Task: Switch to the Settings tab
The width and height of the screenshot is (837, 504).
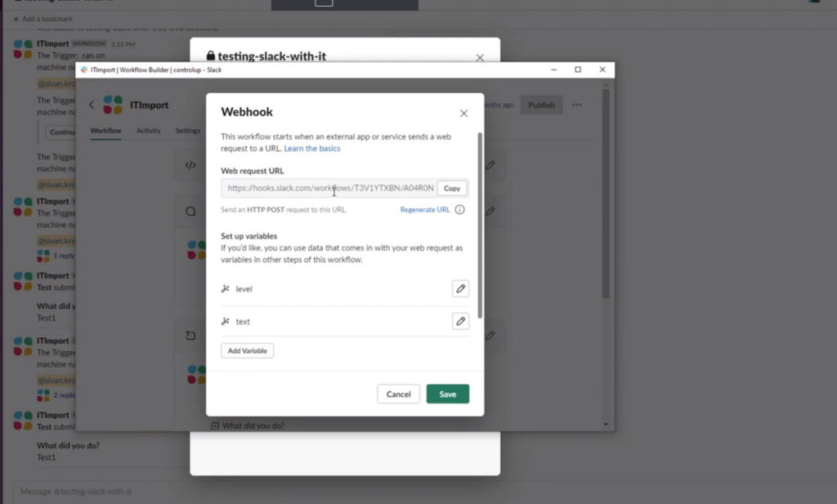Action: [x=188, y=131]
